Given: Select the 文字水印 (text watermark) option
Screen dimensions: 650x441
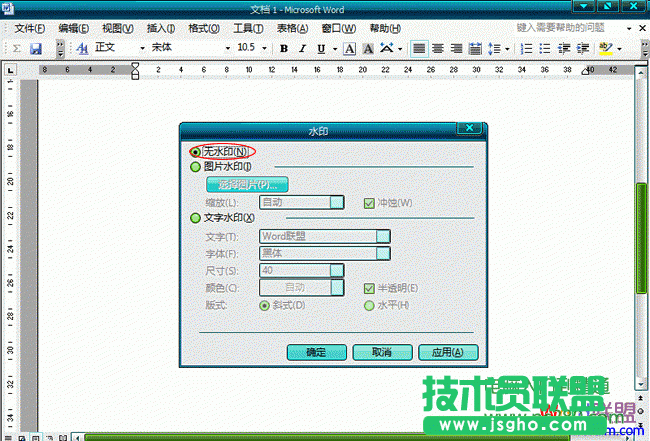Looking at the screenshot, I should coord(195,218).
